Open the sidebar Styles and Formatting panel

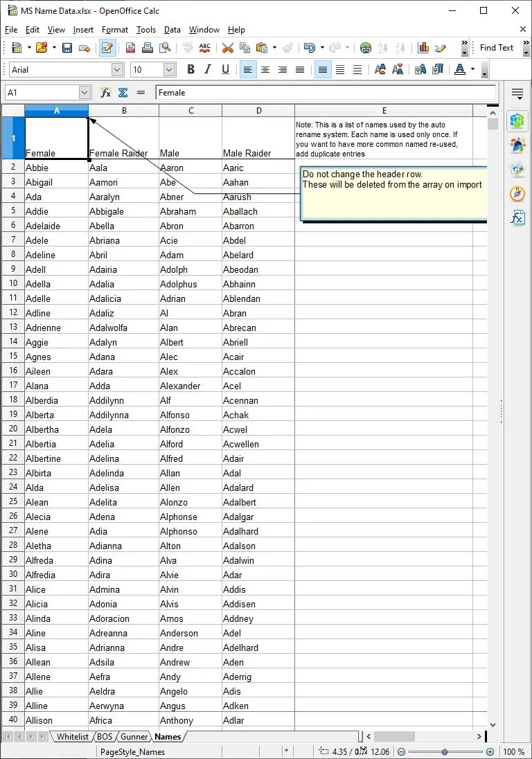coord(517,145)
